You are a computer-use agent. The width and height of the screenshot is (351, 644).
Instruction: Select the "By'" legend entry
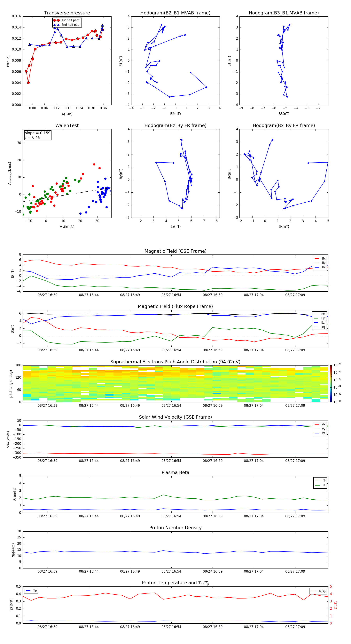click(320, 318)
